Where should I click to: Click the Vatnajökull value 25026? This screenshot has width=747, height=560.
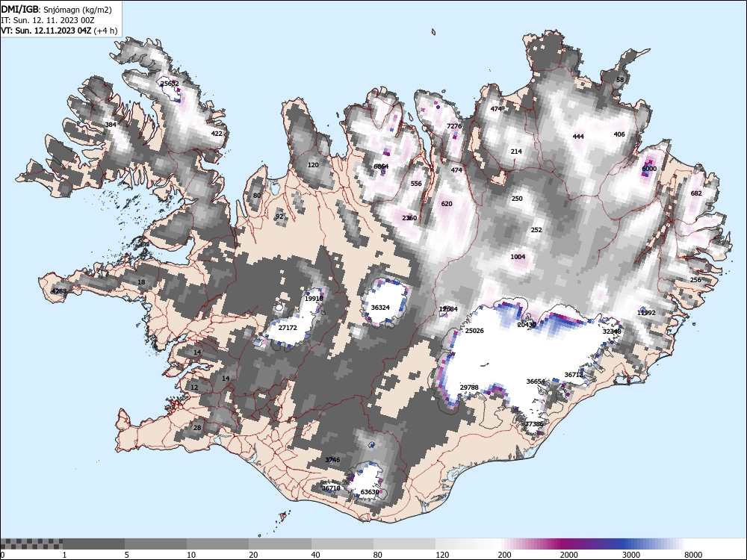pos(474,331)
